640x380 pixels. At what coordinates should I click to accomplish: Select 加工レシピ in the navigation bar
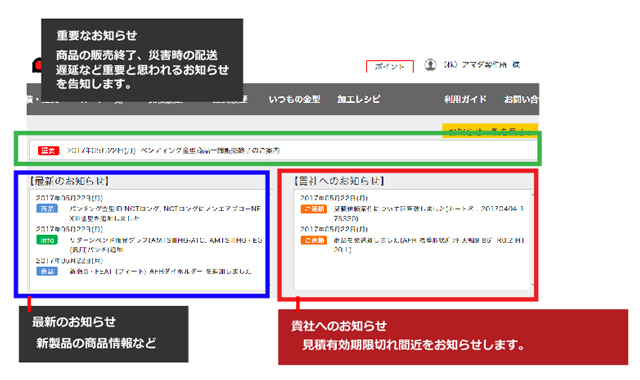coord(358,99)
